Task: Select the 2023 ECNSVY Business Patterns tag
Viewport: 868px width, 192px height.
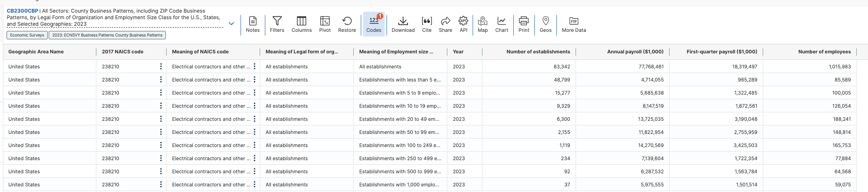Action: 107,35
